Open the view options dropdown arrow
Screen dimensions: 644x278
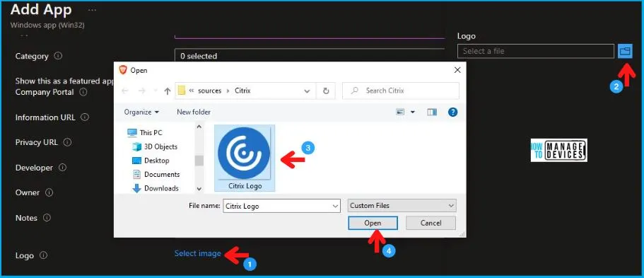(412, 112)
